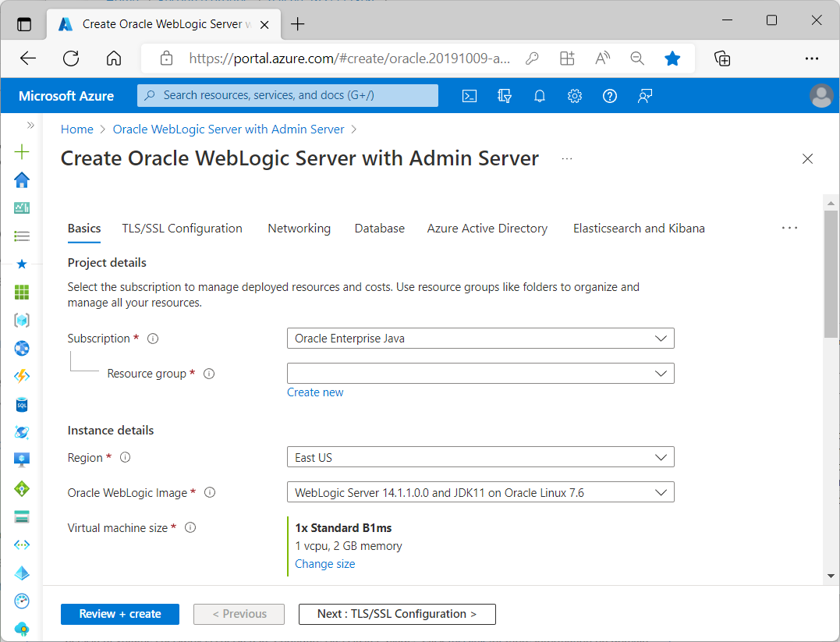Open the Resource group dropdown
Screen dimensions: 840x642
[480, 374]
